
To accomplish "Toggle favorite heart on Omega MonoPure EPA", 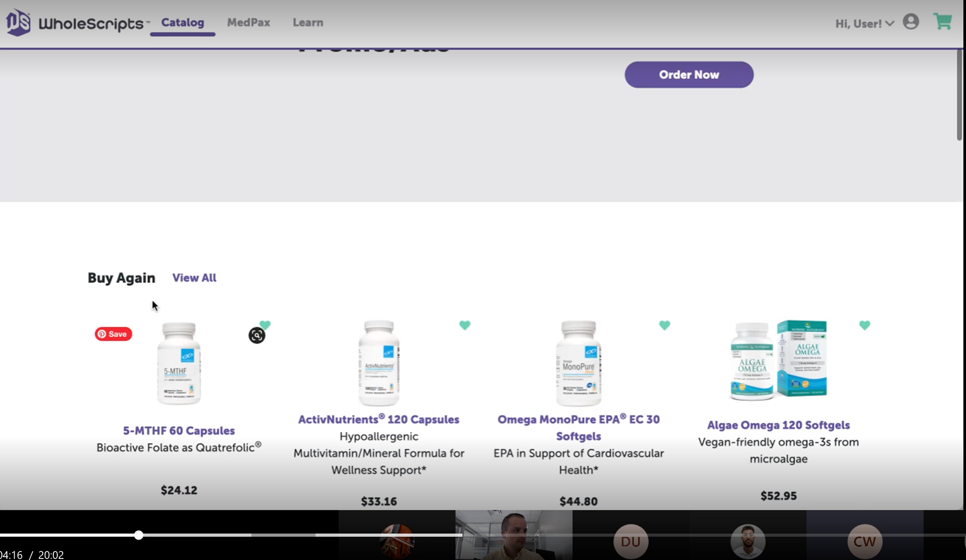I will coord(665,325).
